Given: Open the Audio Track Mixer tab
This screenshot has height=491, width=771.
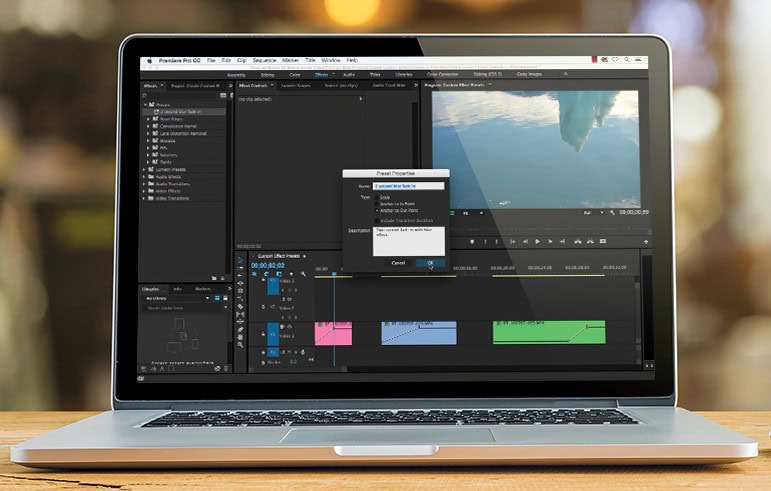Looking at the screenshot, I should point(388,86).
